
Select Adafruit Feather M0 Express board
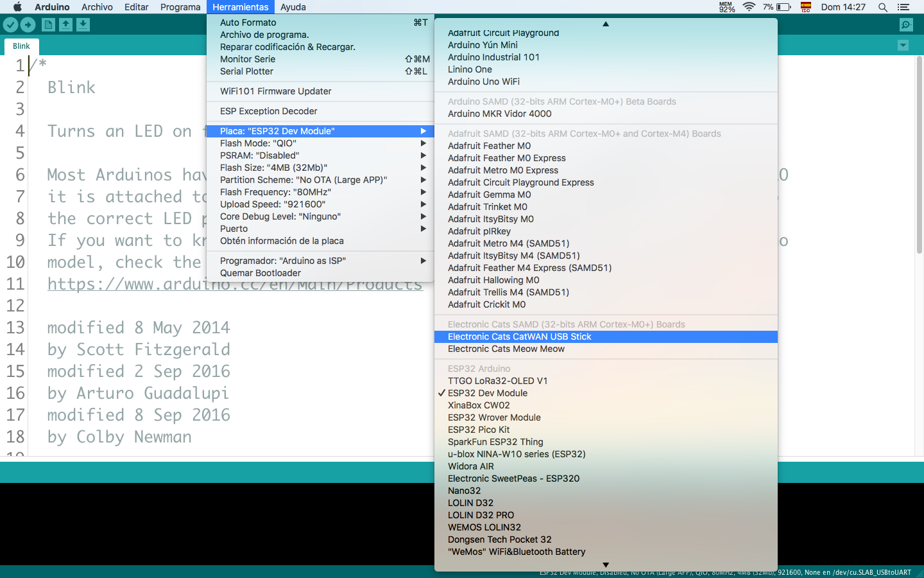coord(606,158)
